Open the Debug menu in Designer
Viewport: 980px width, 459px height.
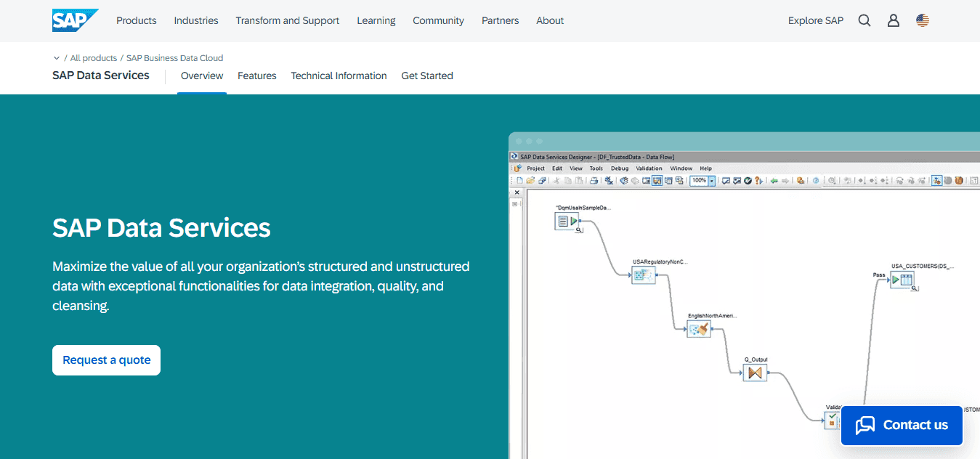point(619,168)
